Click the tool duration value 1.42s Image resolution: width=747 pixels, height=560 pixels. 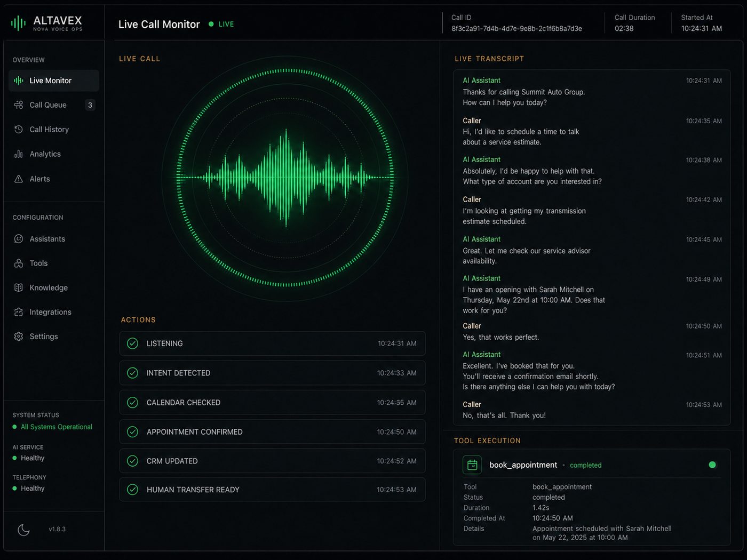(541, 508)
